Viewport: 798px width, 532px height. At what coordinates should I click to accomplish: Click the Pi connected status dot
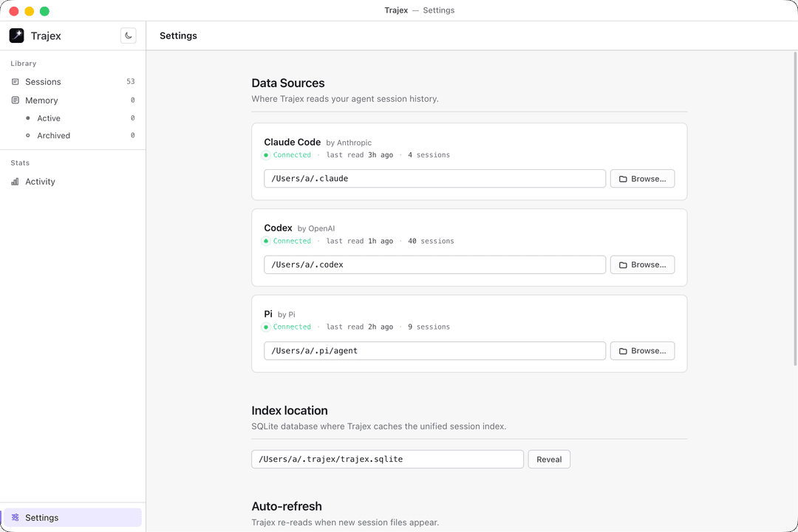point(266,327)
